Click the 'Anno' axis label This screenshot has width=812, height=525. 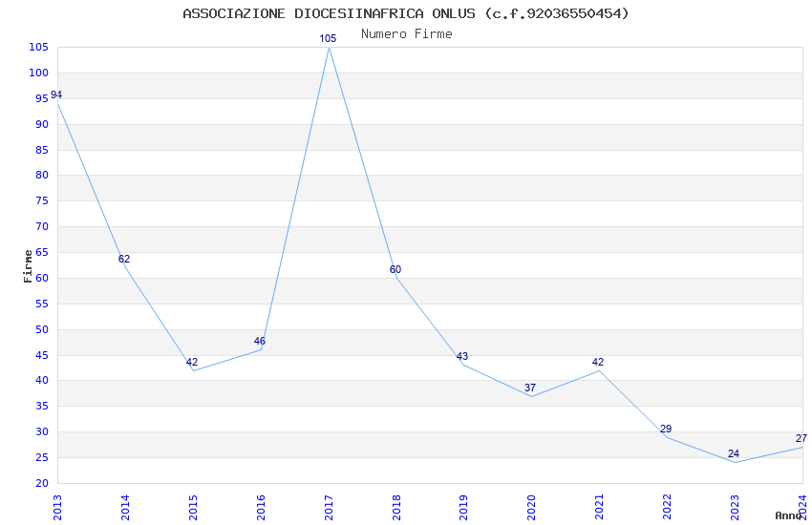click(788, 515)
